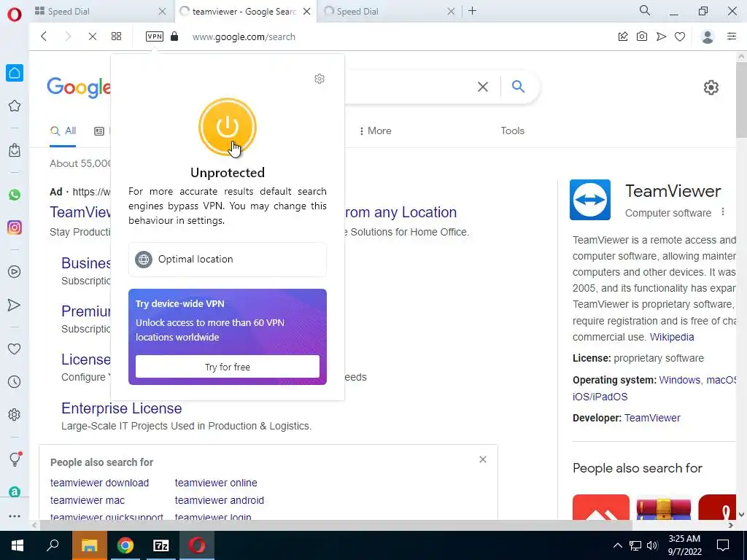Open Enterprise License ad link
This screenshot has height=560, width=747.
pyautogui.click(x=122, y=408)
